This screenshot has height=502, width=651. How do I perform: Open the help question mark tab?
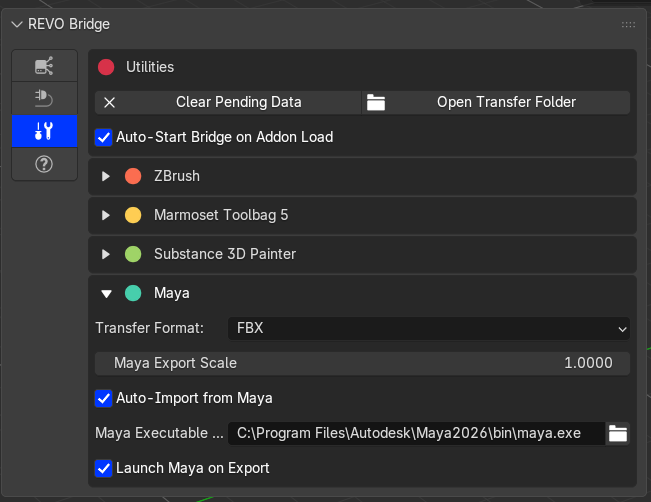coord(44,164)
